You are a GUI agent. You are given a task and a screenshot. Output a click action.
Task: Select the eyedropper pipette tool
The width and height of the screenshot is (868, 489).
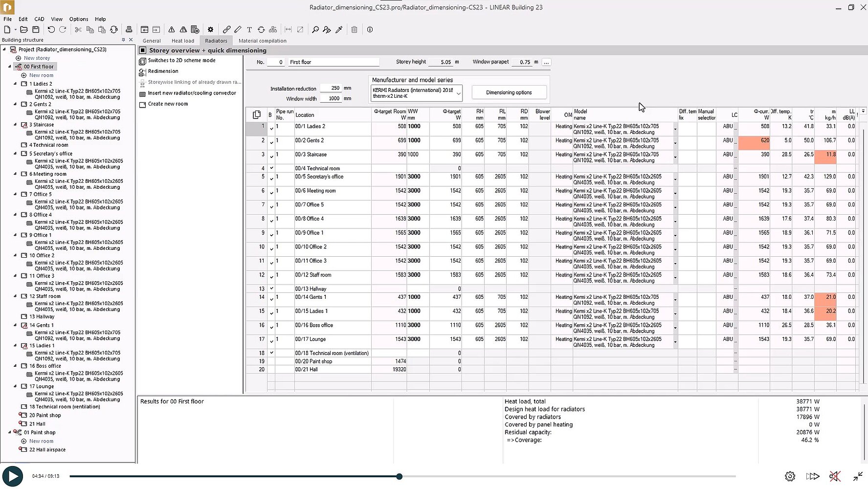pos(339,30)
